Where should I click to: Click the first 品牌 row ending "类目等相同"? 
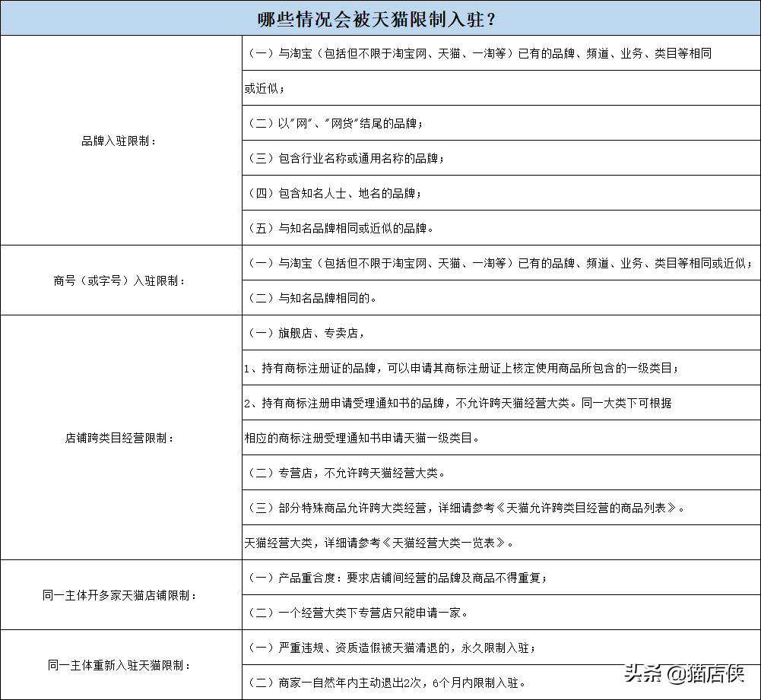(x=501, y=53)
